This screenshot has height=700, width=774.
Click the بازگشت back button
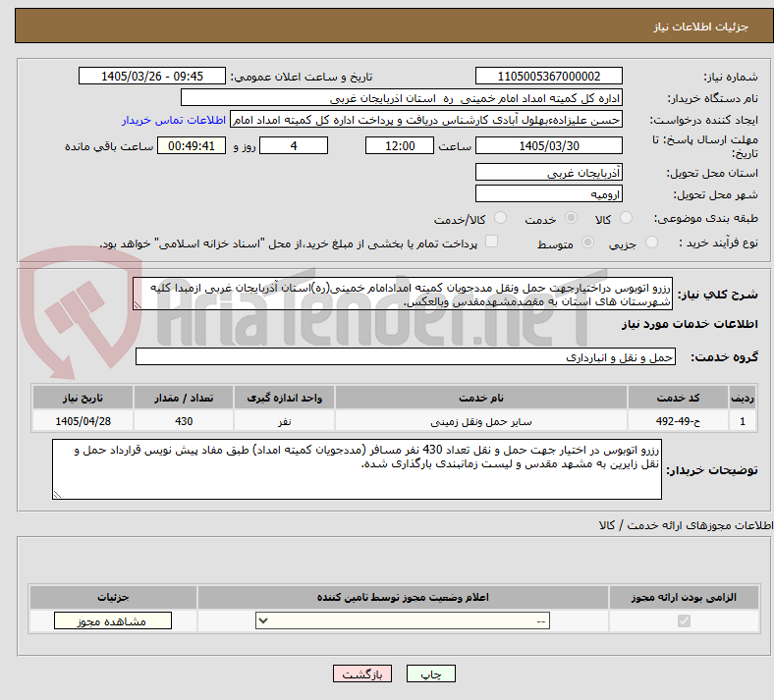(x=362, y=673)
